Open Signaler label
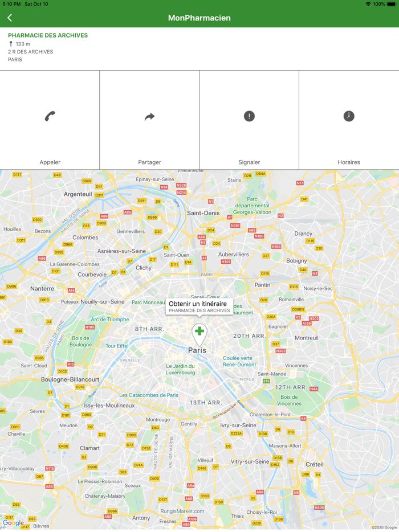This screenshot has height=532, width=399. [249, 162]
